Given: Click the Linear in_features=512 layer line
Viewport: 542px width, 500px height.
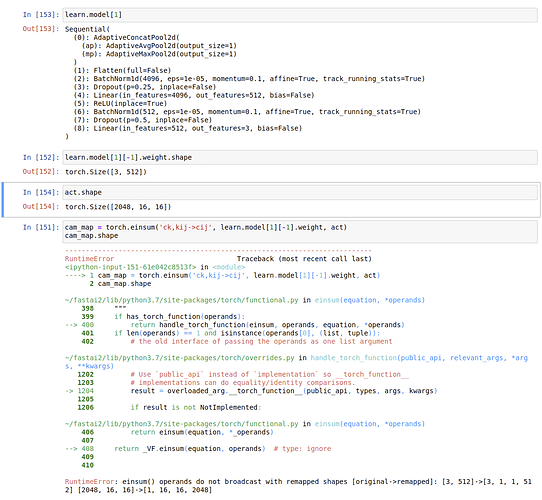Looking at the screenshot, I should coord(188,128).
